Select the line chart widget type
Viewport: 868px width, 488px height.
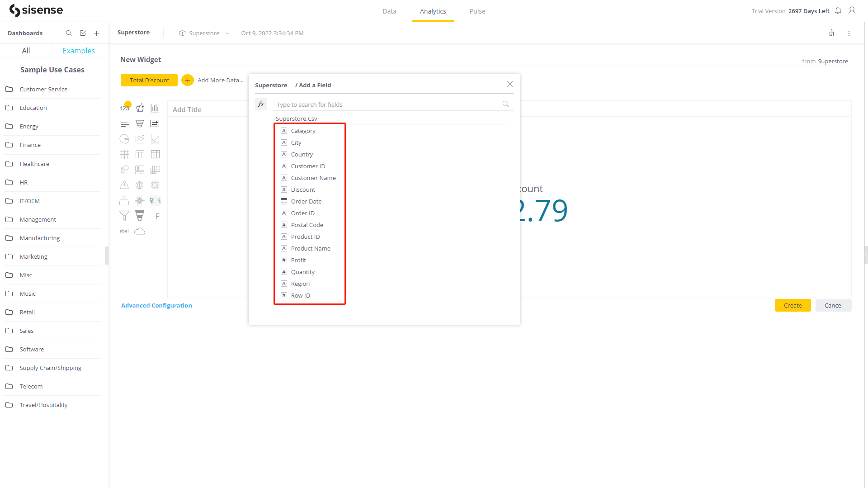pos(140,139)
